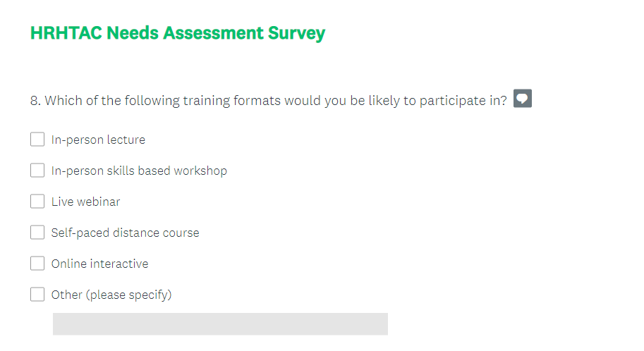Select the Self-paced distance course label
The width and height of the screenshot is (644, 351).
[x=125, y=233]
